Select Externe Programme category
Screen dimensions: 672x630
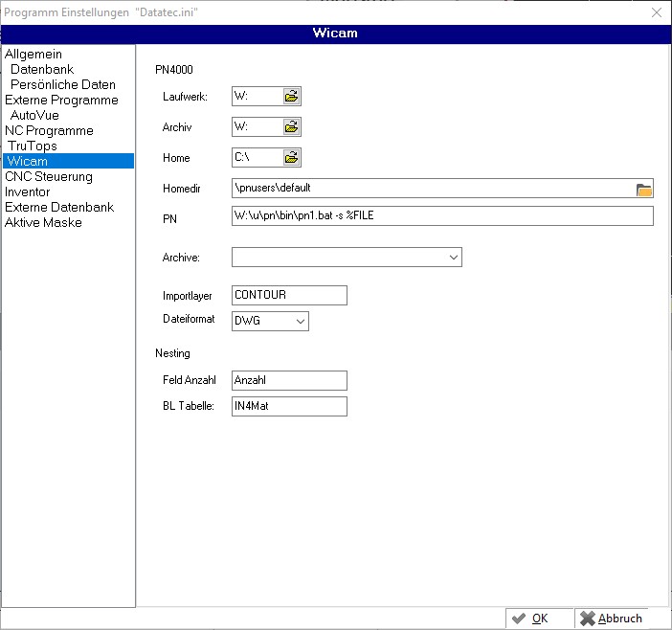pos(61,100)
